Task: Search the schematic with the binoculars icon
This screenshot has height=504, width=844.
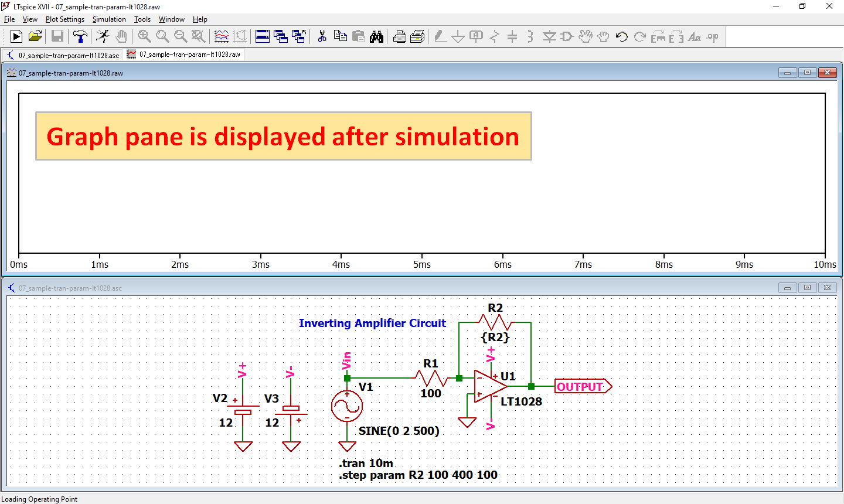Action: coord(377,36)
